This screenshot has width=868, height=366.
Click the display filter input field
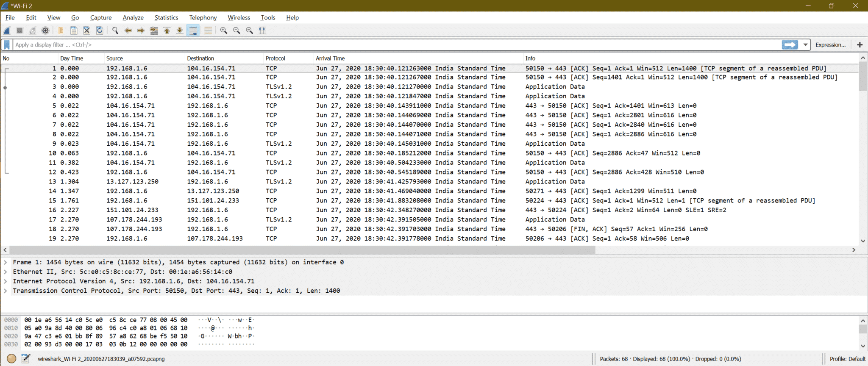tap(397, 44)
